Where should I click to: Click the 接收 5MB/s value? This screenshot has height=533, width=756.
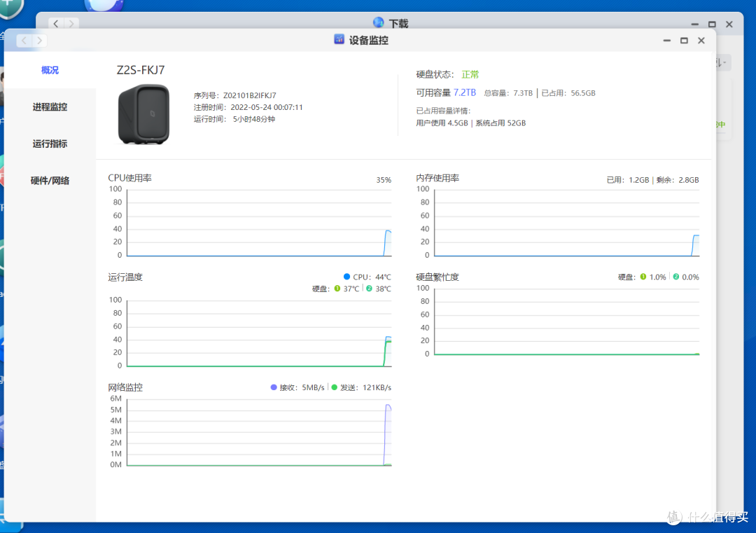pyautogui.click(x=313, y=388)
